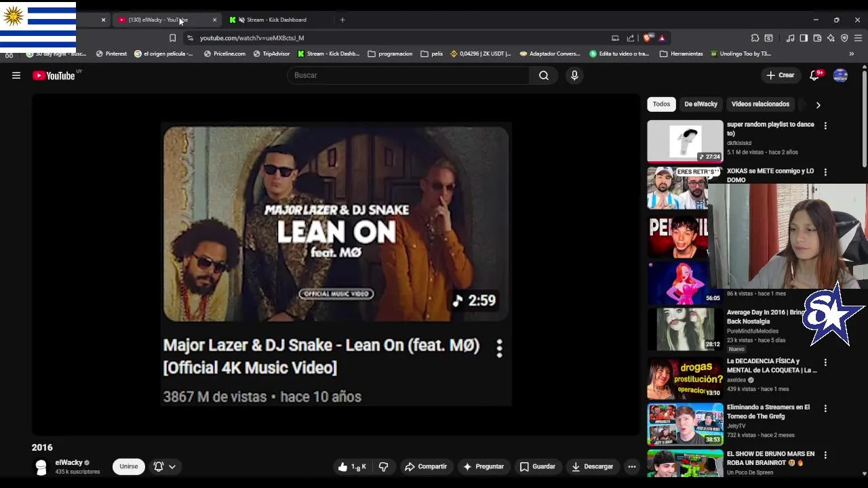
Task: Open Leo AI sparkle icon
Action: coord(831,38)
